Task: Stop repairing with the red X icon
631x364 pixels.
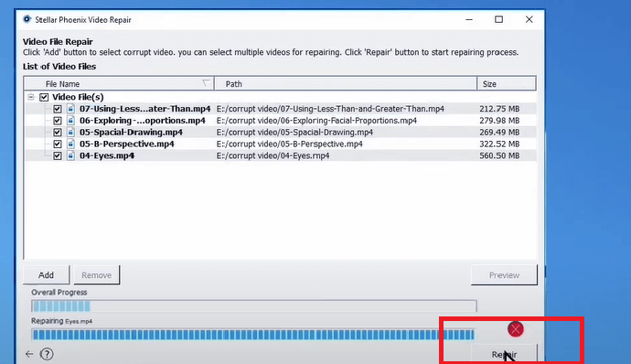Action: click(516, 329)
